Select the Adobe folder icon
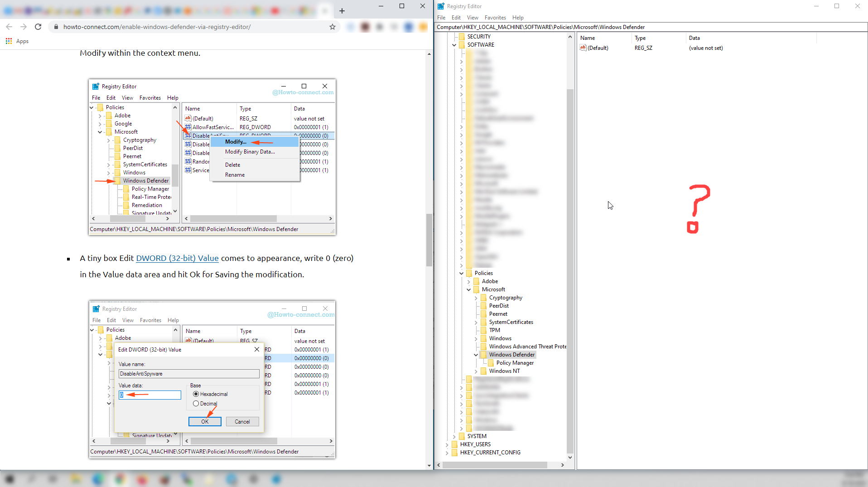The height and width of the screenshot is (487, 868). [476, 281]
